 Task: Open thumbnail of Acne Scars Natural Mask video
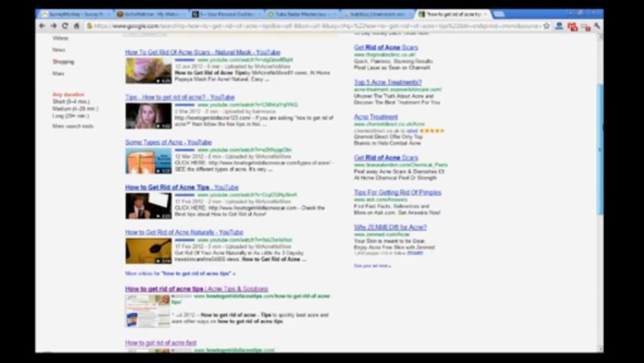point(149,71)
